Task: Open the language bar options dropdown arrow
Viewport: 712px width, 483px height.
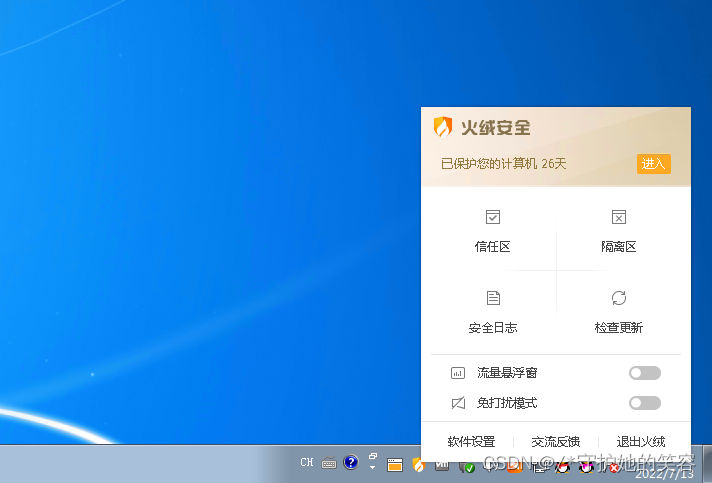Action: coord(373,467)
